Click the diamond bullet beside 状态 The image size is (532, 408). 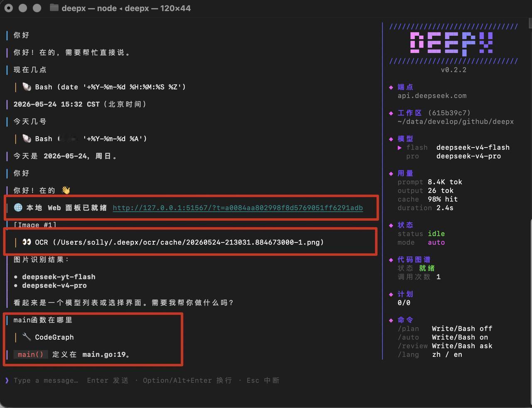[x=391, y=225]
